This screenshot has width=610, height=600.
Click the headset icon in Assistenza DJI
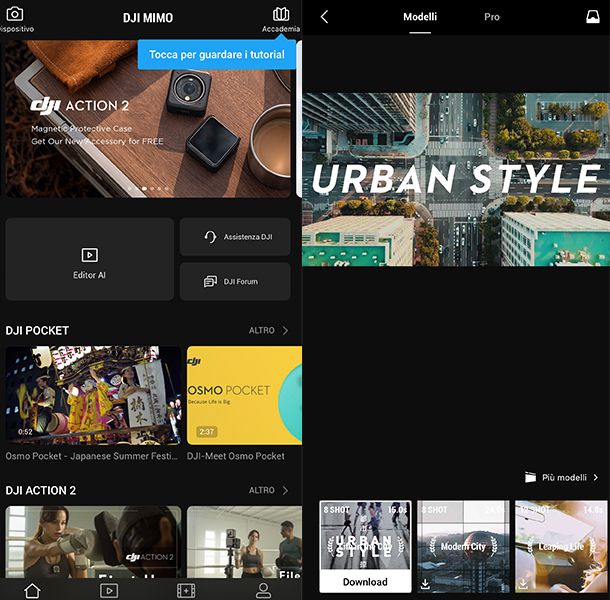pyautogui.click(x=210, y=237)
